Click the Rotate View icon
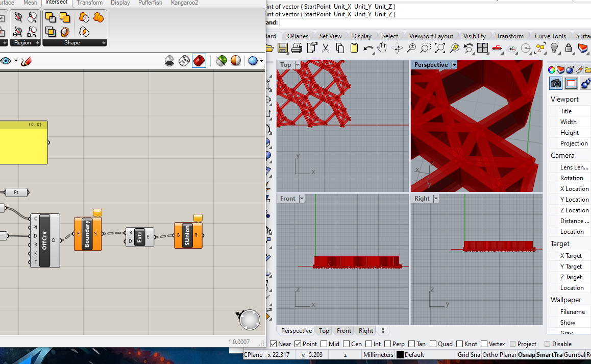This screenshot has height=364, width=591. 397,48
